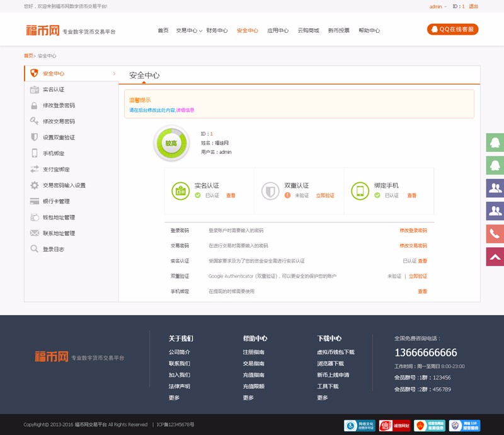Click the ID card icon for 实名认证
The height and width of the screenshot is (435, 504).
(35, 90)
